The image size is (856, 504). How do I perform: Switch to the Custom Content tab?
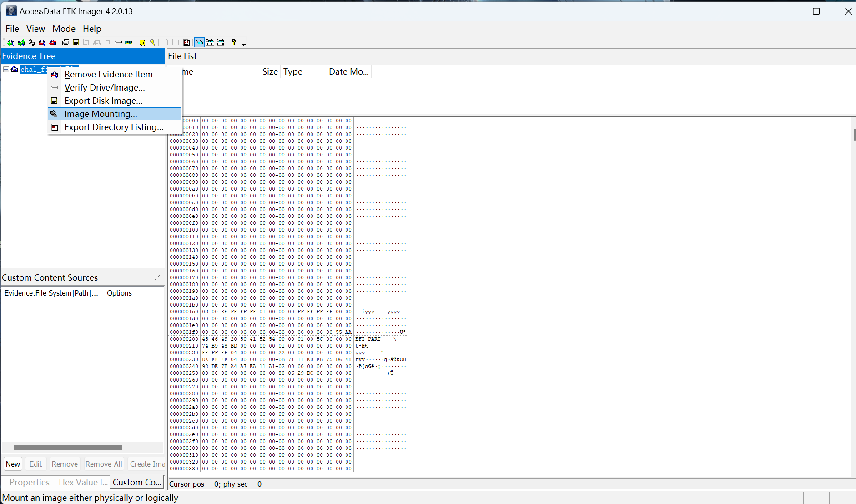pos(137,482)
